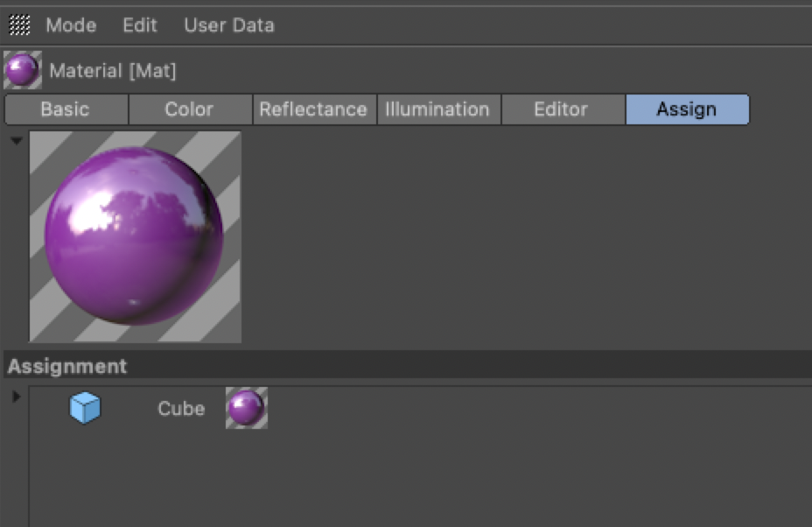The image size is (812, 527).
Task: Switch to the Editor tab
Action: click(x=563, y=109)
